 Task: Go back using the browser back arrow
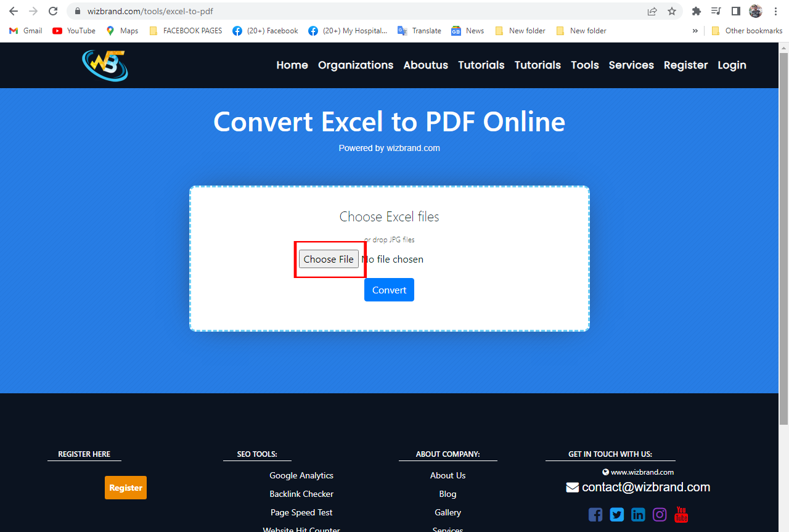point(14,11)
